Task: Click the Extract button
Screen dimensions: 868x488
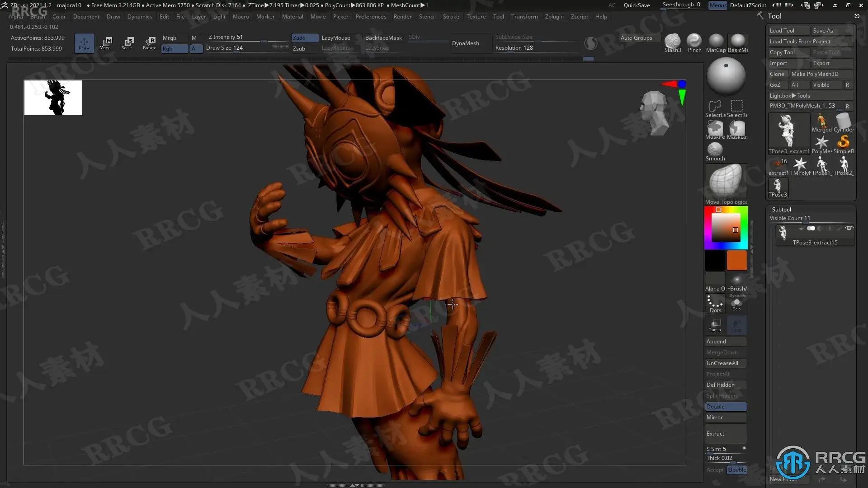Action: 726,434
